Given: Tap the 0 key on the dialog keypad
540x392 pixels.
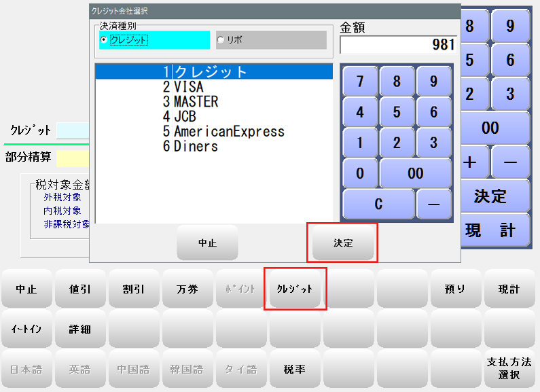Looking at the screenshot, I should (x=360, y=173).
